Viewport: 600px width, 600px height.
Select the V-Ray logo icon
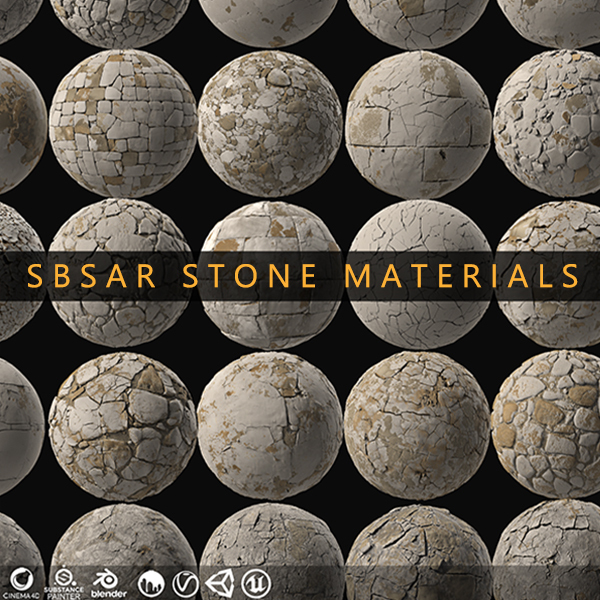coord(186,584)
